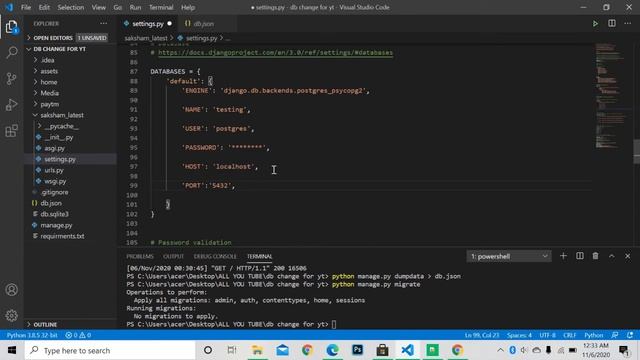Screen dimensions: 640x360
Task: Maximize the terminal panel size
Action: 611,256
